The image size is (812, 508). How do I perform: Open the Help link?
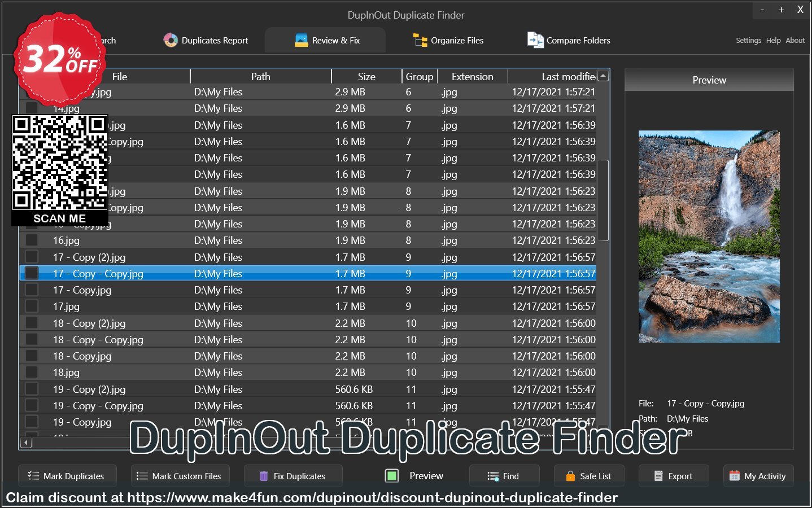click(x=773, y=40)
